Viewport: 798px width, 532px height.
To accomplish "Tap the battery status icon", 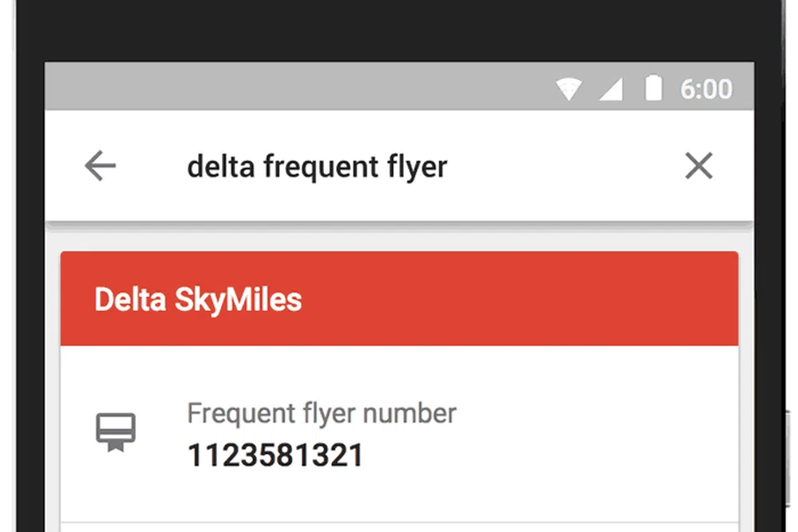I will point(654,89).
